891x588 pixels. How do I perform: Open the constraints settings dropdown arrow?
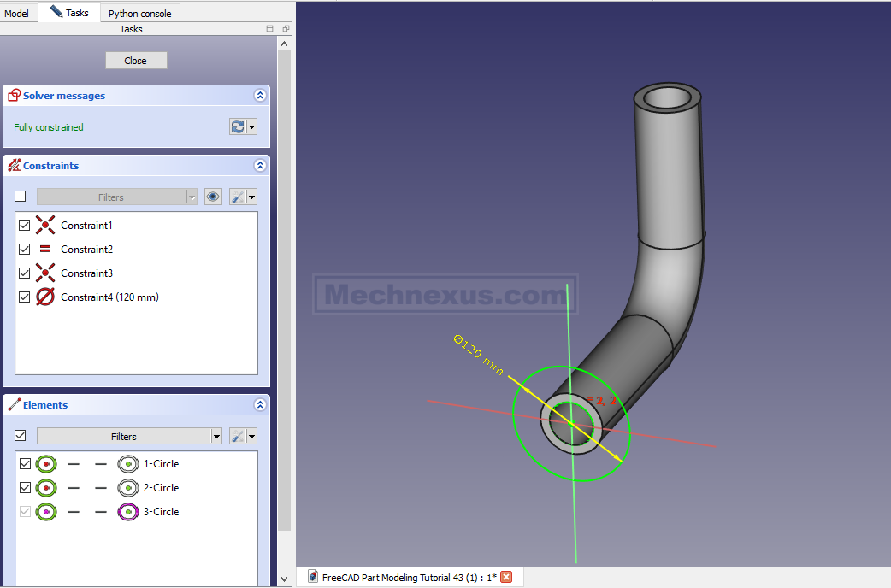(x=251, y=197)
